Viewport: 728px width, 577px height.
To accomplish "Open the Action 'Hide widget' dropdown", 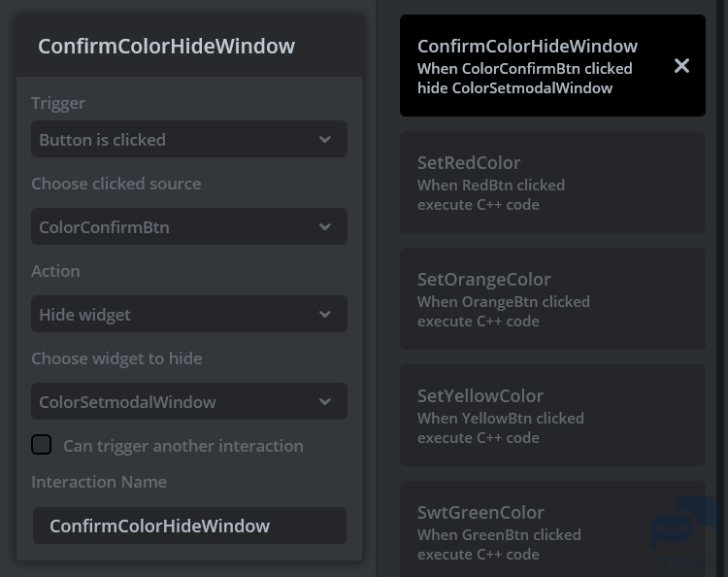I will pos(175,315).
